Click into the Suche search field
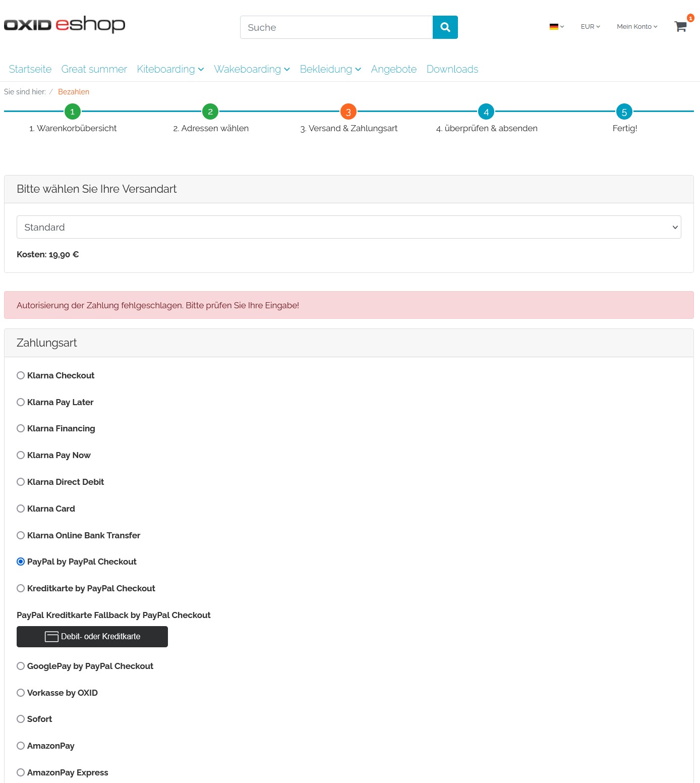 coord(336,27)
